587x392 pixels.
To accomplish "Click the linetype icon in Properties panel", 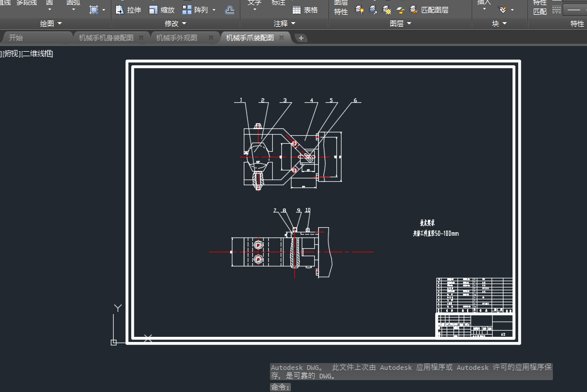I will click(557, 9).
